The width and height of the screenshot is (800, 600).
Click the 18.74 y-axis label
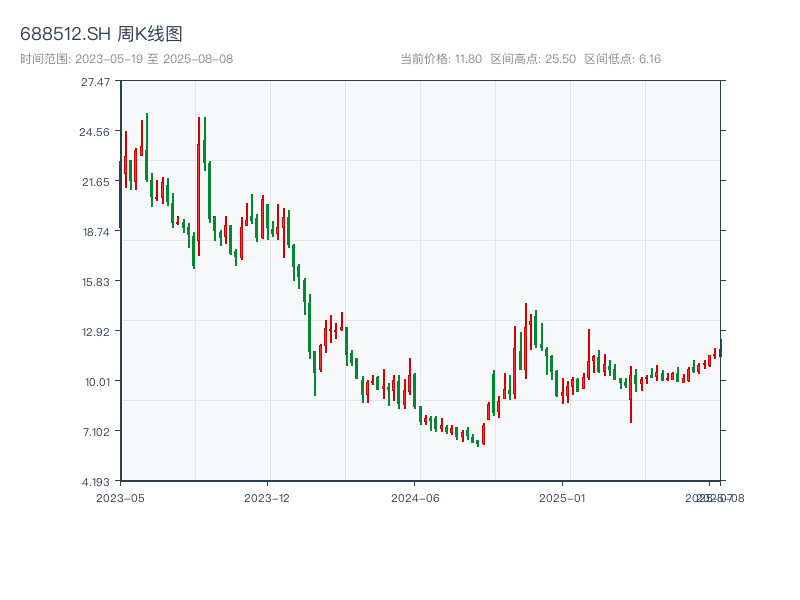coord(96,231)
